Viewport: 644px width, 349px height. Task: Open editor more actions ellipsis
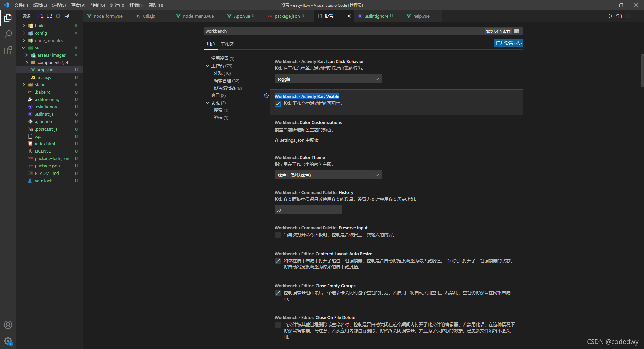pyautogui.click(x=636, y=16)
